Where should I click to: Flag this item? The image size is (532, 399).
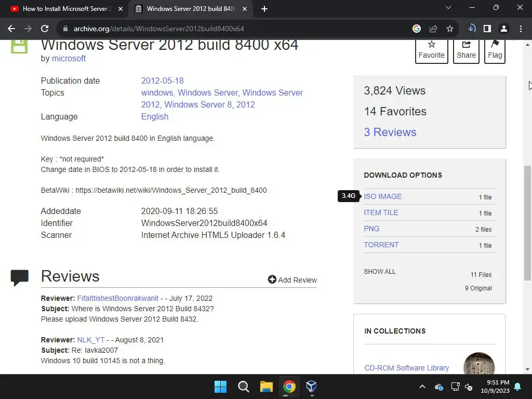pyautogui.click(x=495, y=50)
